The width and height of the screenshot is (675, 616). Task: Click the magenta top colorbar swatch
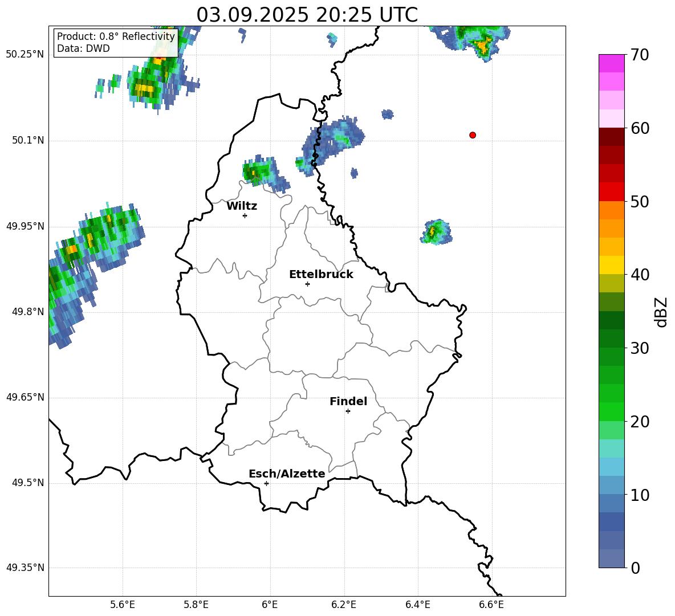pyautogui.click(x=612, y=63)
